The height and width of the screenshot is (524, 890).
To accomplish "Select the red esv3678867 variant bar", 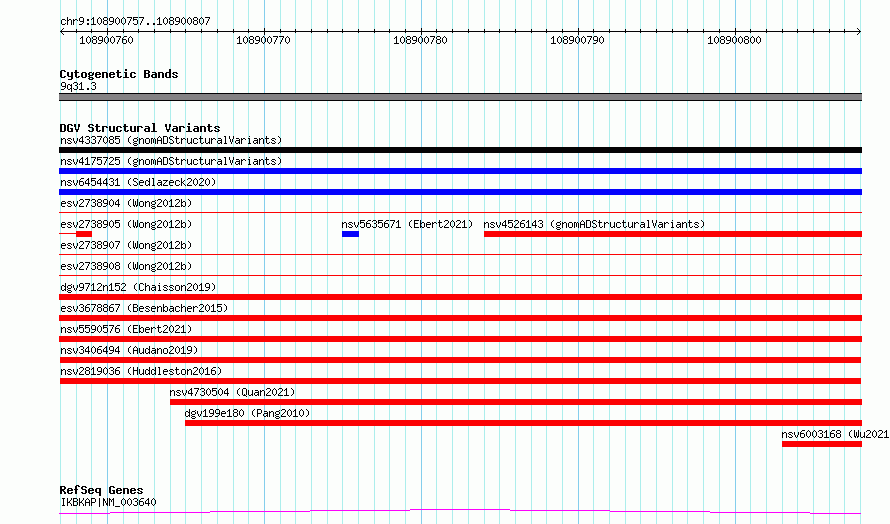I will click(460, 318).
